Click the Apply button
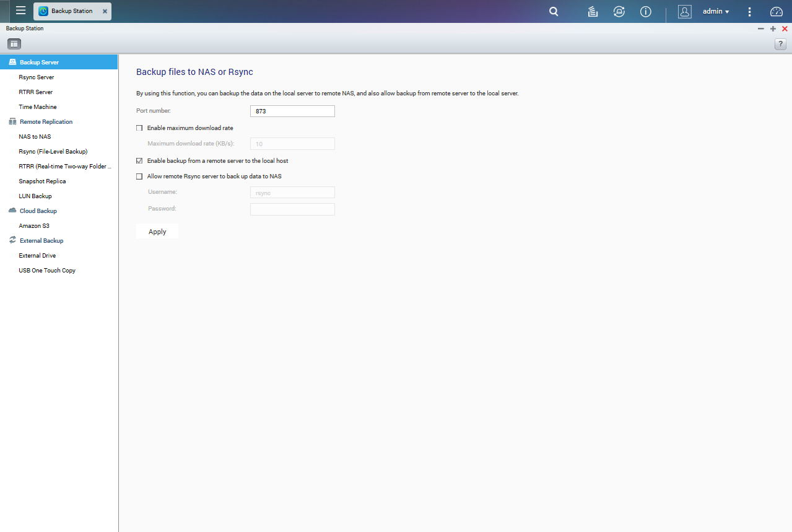The height and width of the screenshot is (532, 792). pyautogui.click(x=157, y=232)
